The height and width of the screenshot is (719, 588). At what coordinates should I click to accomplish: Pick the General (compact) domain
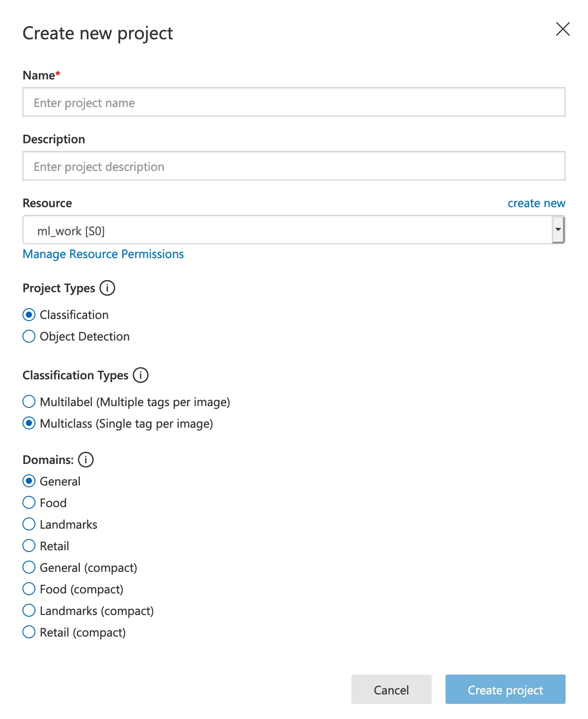(x=29, y=568)
